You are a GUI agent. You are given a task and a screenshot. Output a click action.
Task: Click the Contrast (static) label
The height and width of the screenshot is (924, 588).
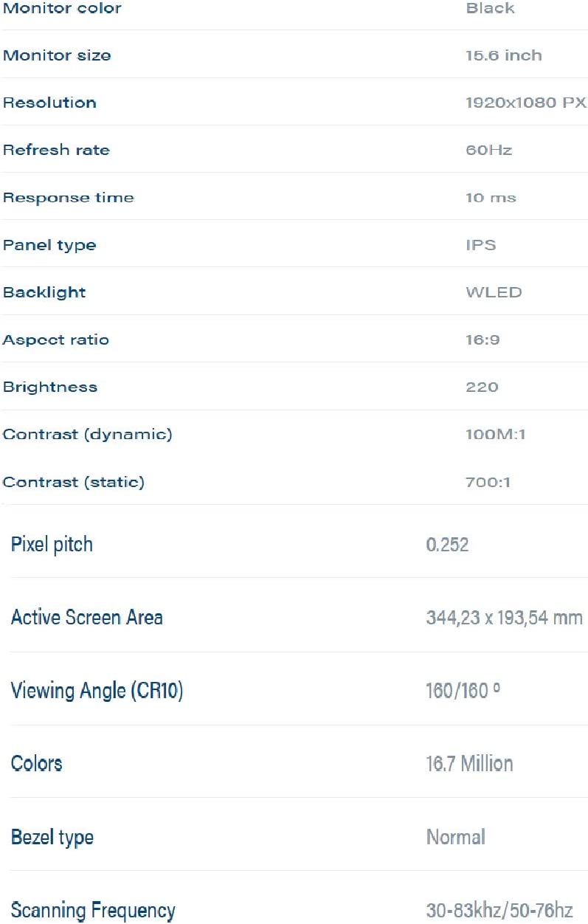74,482
